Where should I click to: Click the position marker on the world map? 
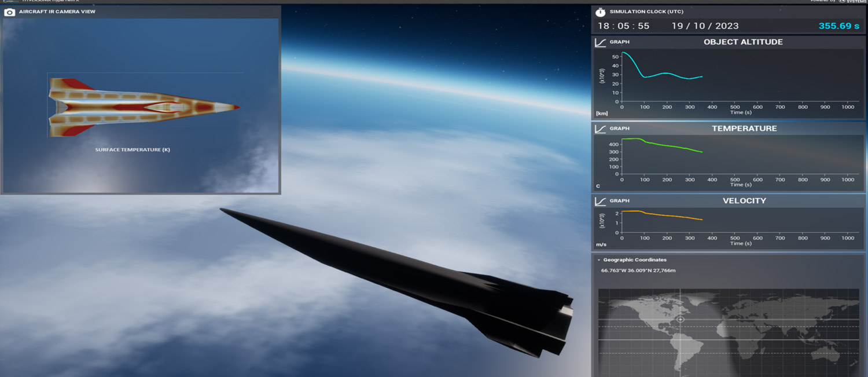click(x=681, y=319)
